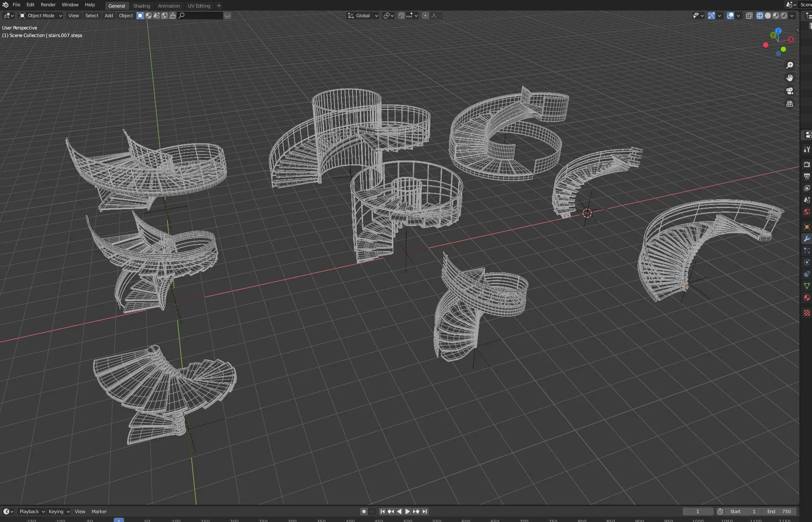Open the Keying dropdown in the timeline
The height and width of the screenshot is (522, 812).
coord(58,511)
